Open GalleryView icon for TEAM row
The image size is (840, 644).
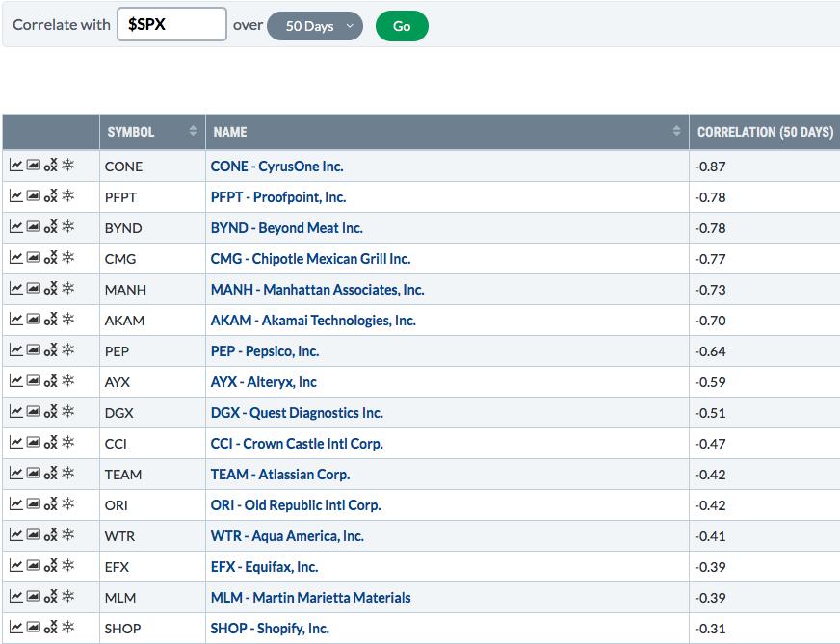pos(33,474)
